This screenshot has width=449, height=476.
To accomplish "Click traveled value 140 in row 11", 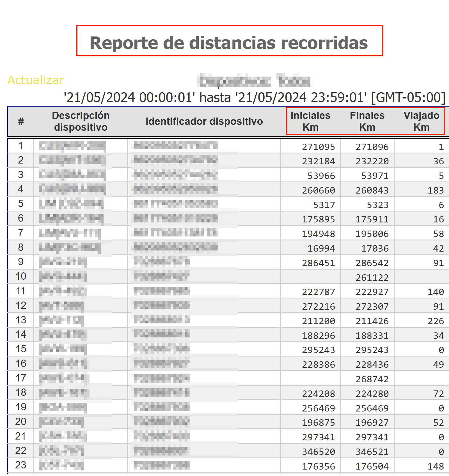I will 435,292.
